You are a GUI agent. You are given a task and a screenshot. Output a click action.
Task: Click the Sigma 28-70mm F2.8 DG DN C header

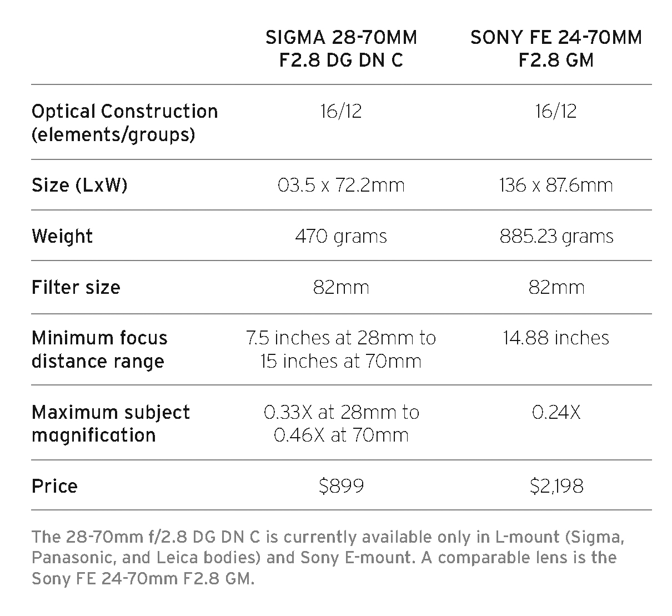pos(341,48)
